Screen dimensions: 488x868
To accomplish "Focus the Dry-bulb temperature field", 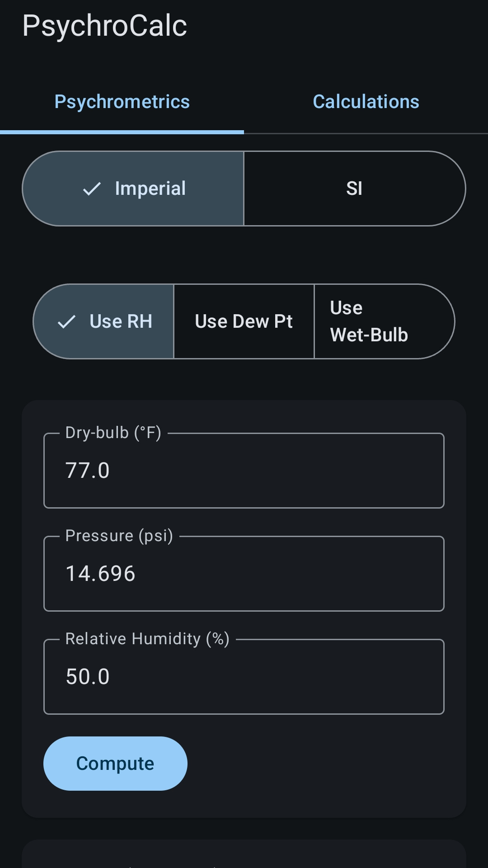I will click(244, 470).
